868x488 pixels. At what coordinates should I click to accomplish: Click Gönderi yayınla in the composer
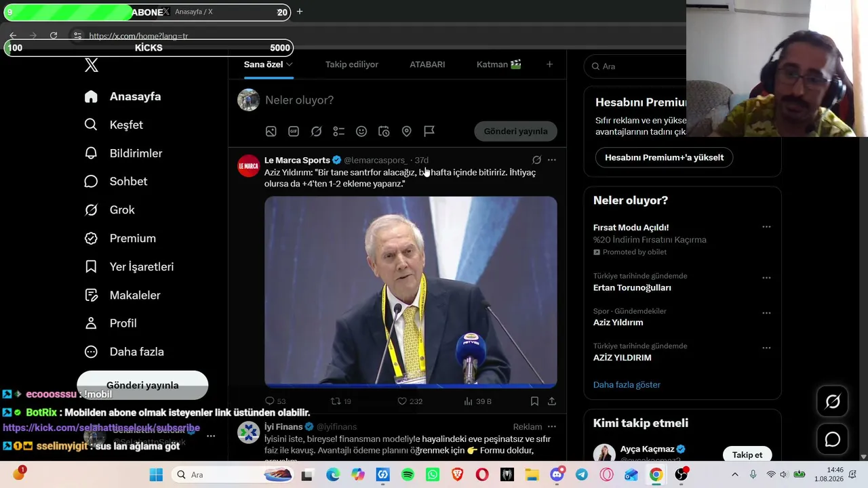(515, 131)
